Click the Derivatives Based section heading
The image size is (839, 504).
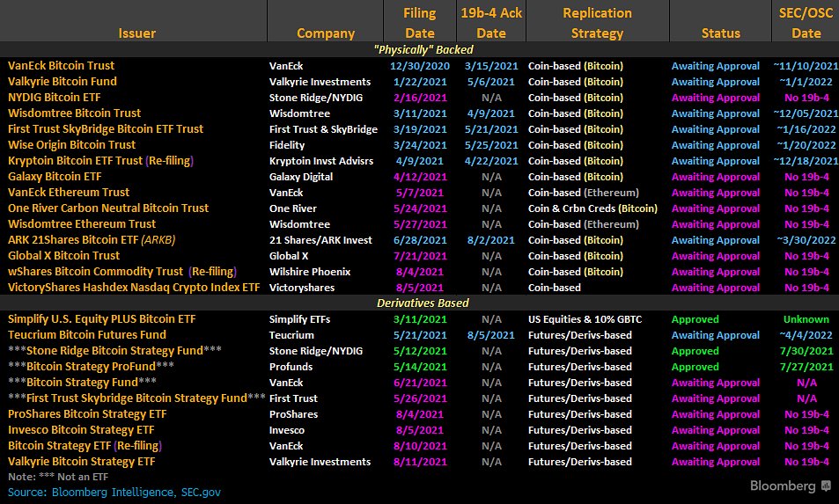tap(423, 303)
